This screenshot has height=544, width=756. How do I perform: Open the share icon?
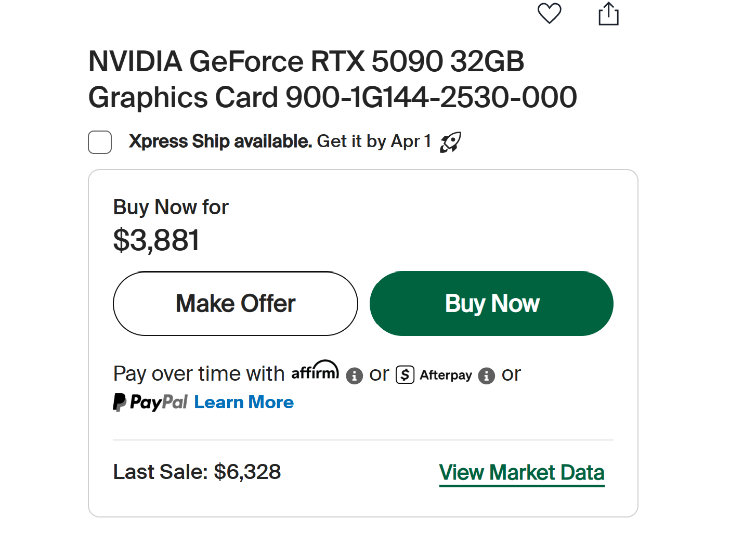tap(608, 14)
